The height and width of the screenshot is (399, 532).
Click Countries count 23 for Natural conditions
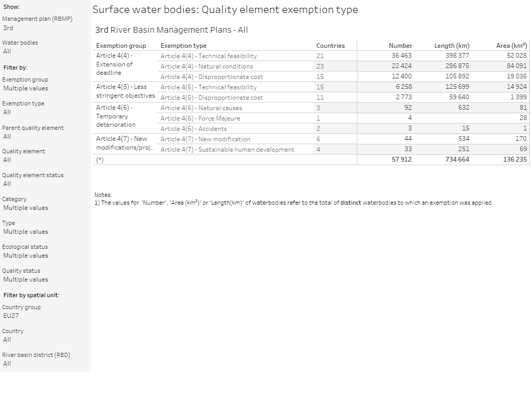[x=320, y=66]
